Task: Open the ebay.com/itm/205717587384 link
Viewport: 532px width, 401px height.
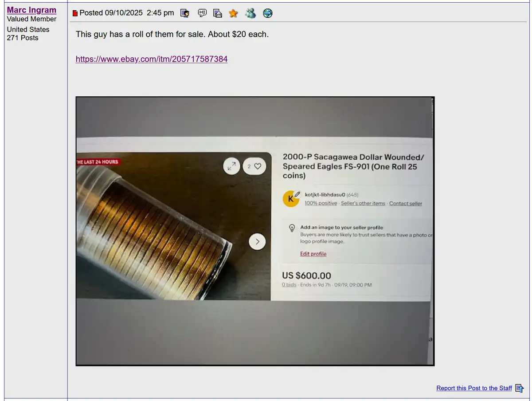Action: point(152,59)
